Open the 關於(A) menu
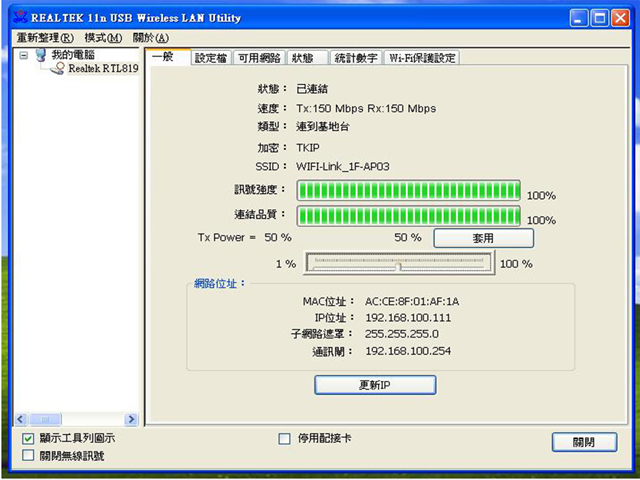 click(x=151, y=38)
